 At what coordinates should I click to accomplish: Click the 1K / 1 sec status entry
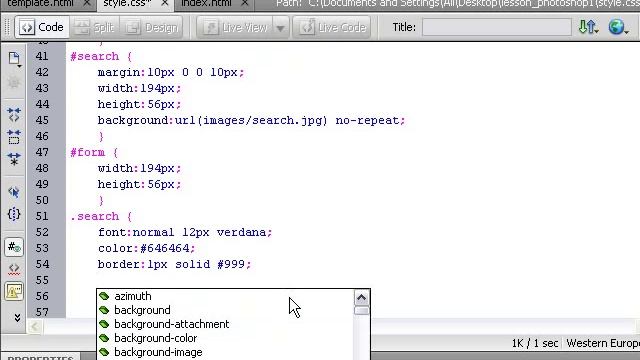point(535,343)
